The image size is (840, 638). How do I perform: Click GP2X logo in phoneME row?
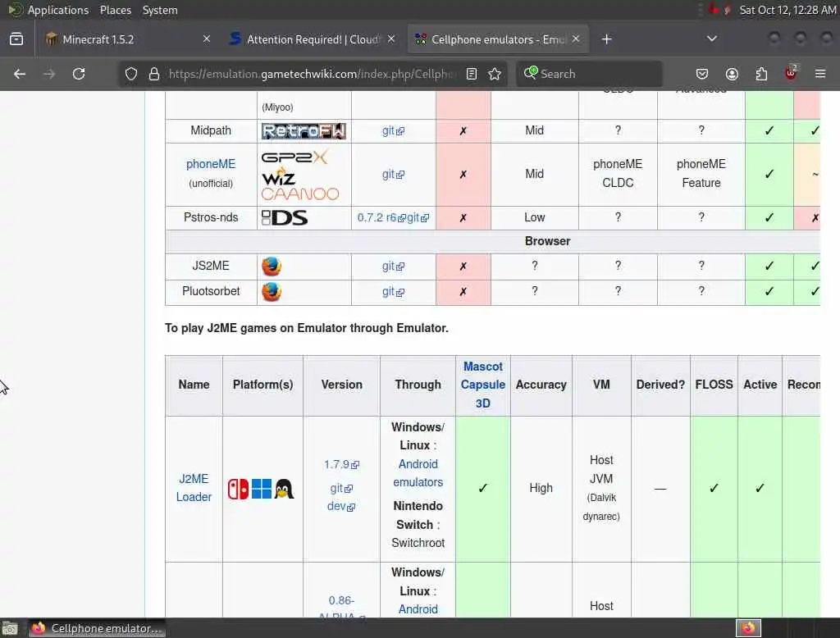294,157
